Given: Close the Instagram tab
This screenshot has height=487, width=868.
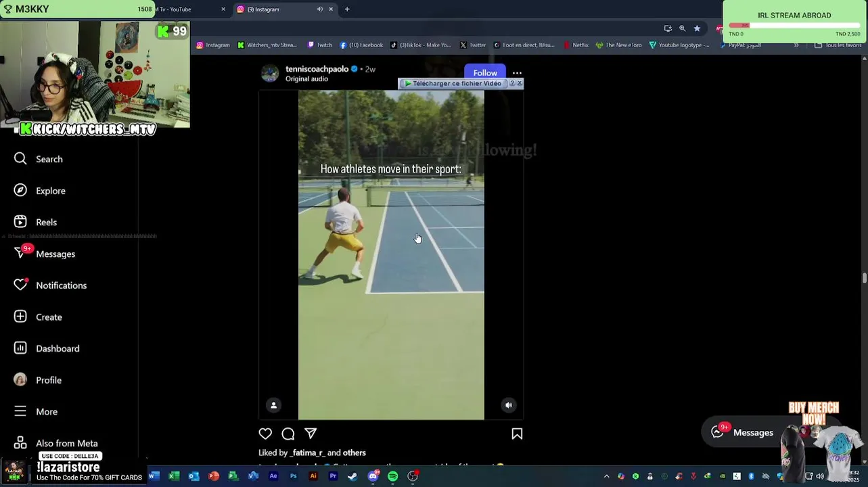Looking at the screenshot, I should [x=331, y=9].
